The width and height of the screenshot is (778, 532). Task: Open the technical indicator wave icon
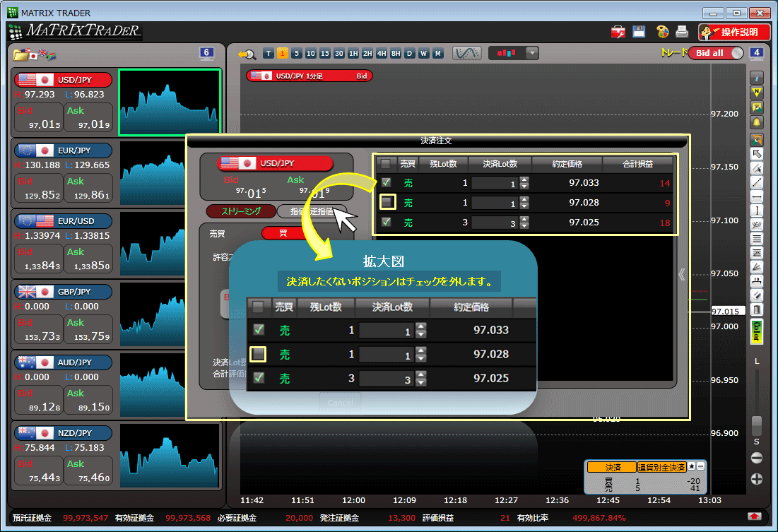[467, 52]
